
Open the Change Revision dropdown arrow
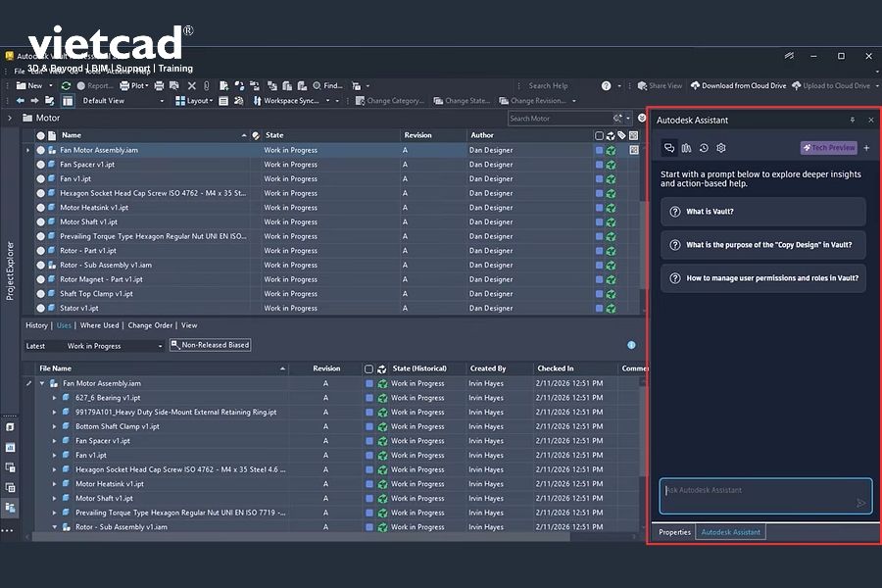[x=573, y=101]
